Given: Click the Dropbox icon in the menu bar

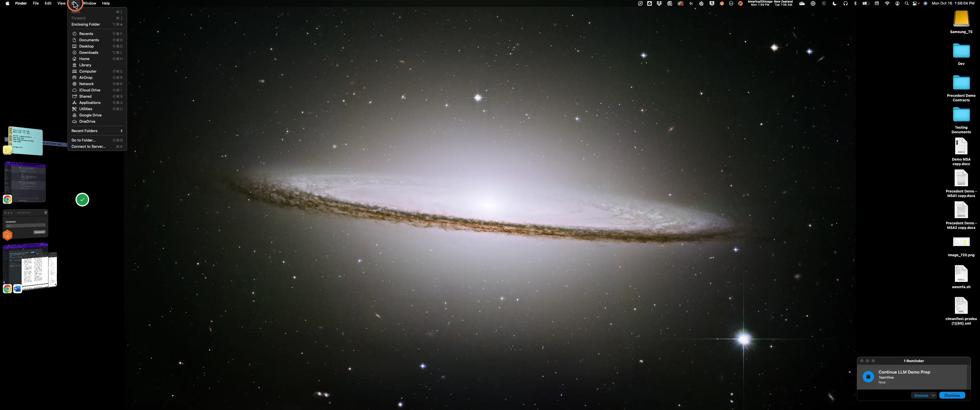Looking at the screenshot, I should coord(659,3).
